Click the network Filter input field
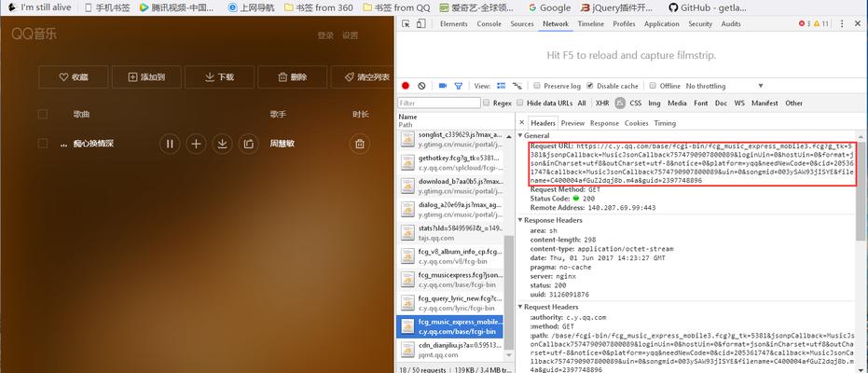The image size is (868, 373). pos(439,103)
